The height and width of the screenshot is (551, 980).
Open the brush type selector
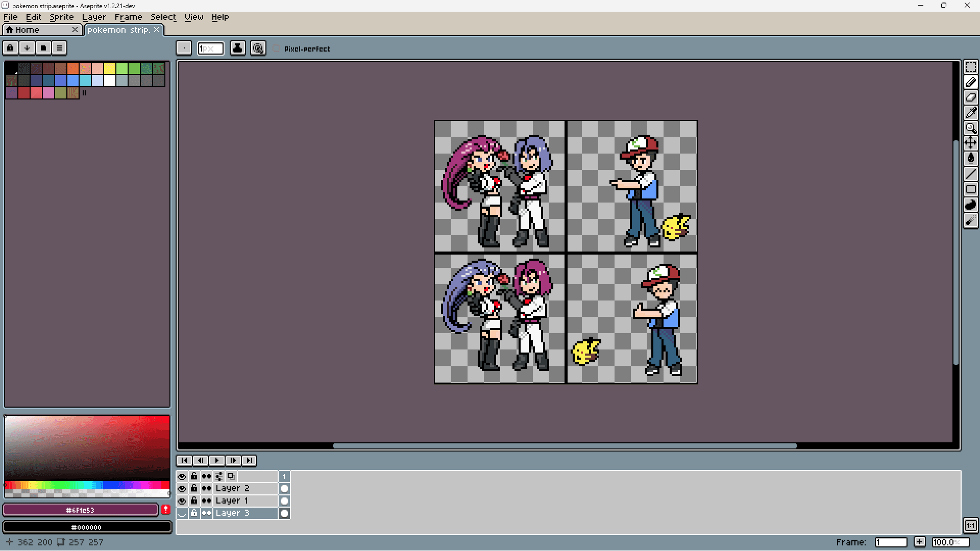click(184, 48)
